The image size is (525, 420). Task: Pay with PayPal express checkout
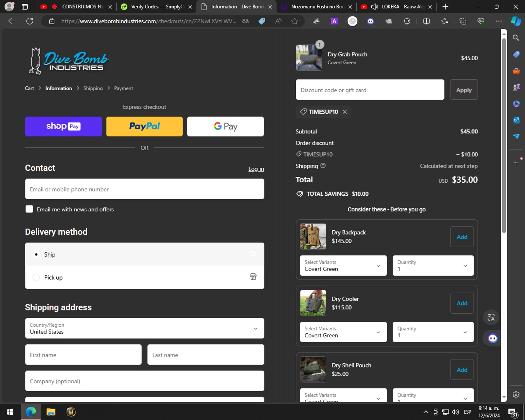click(145, 126)
